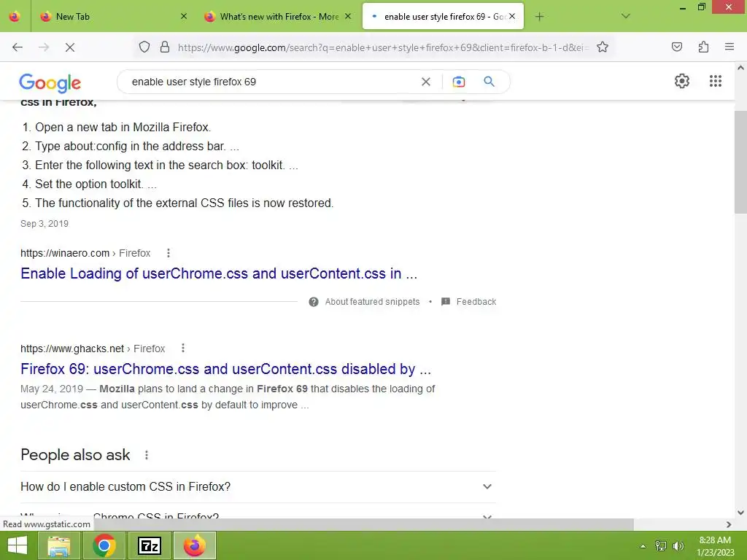Click in the Google search input field
Image resolution: width=747 pixels, height=560 pixels.
pyautogui.click(x=271, y=82)
